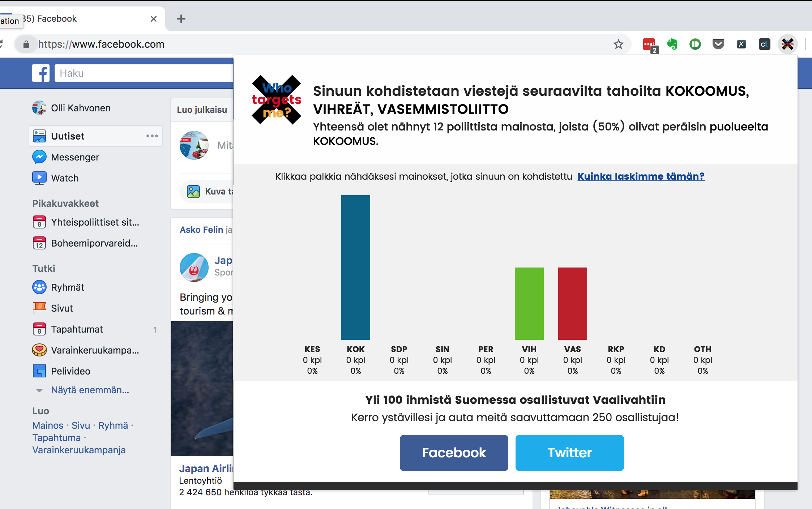
Task: Click the Who Targets Me extension icon
Action: pyautogui.click(x=787, y=44)
